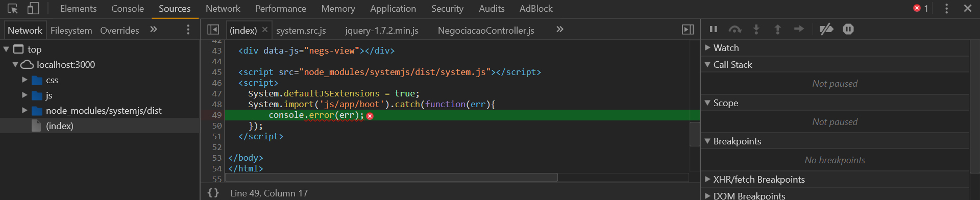
Task: Activate the inspect element picker icon
Action: (x=13, y=9)
